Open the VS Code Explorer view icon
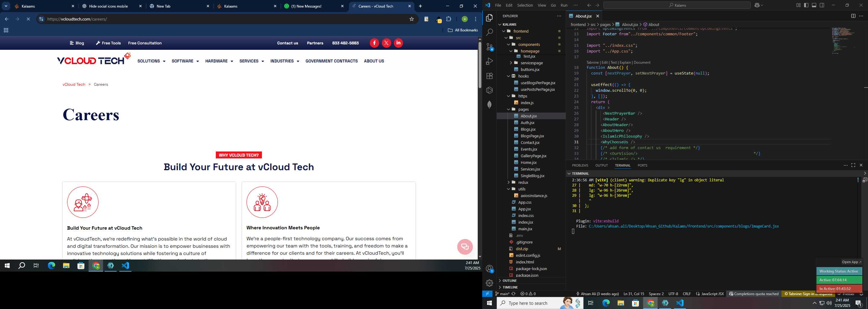This screenshot has width=868, height=309. click(489, 18)
